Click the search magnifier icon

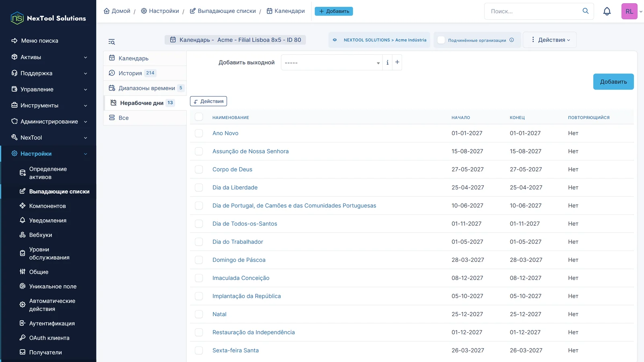[x=586, y=11]
